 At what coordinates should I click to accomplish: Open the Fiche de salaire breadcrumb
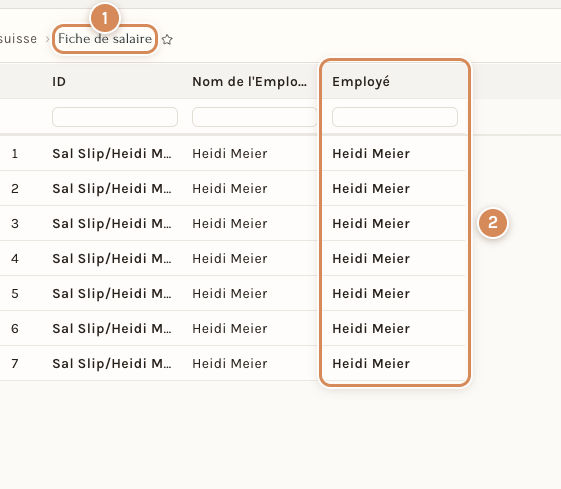105,39
